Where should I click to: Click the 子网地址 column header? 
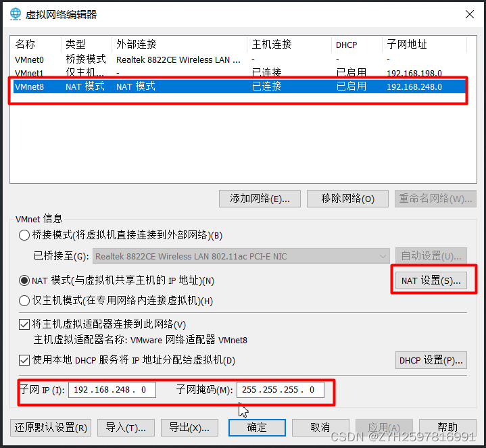point(424,45)
